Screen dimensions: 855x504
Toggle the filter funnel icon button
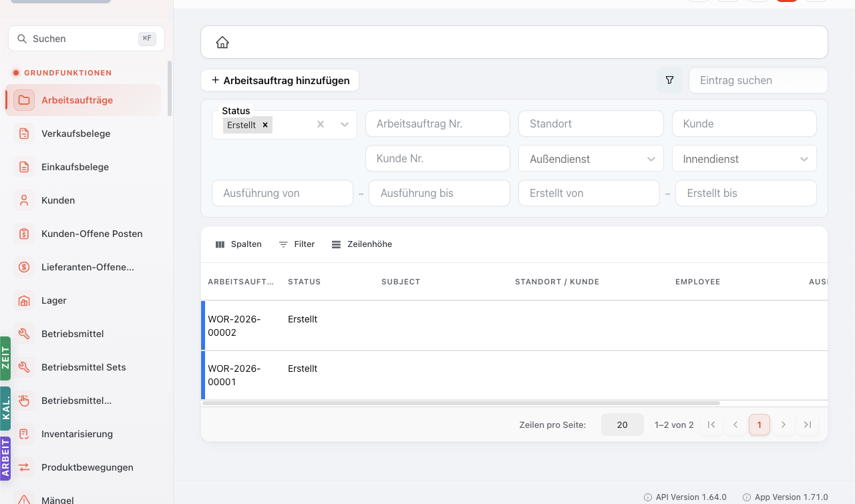tap(669, 80)
